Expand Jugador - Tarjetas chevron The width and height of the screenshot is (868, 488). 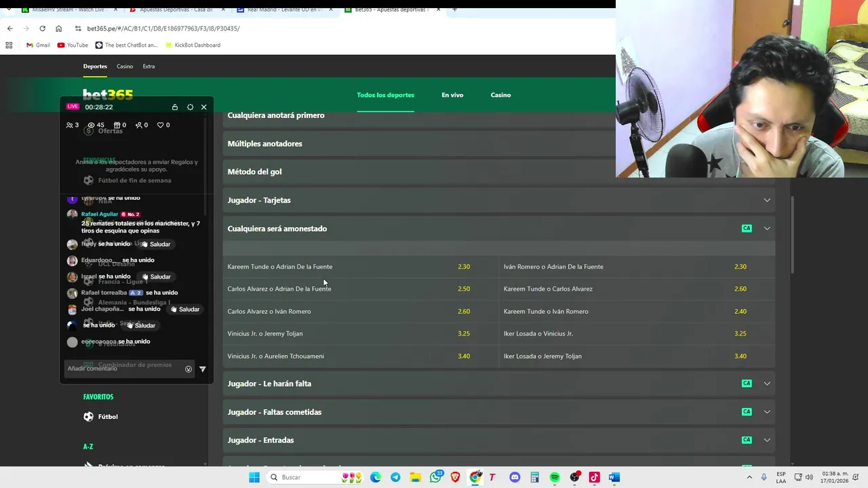(x=767, y=200)
